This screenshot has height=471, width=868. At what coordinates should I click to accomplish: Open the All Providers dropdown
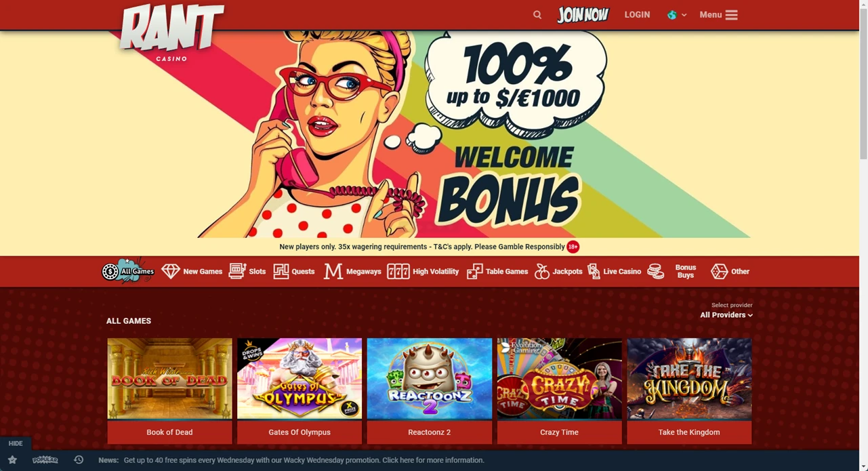tap(726, 315)
